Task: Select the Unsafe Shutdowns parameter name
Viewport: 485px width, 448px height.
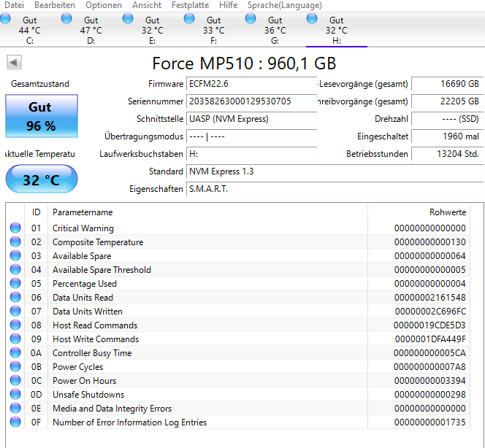Action: pos(88,395)
